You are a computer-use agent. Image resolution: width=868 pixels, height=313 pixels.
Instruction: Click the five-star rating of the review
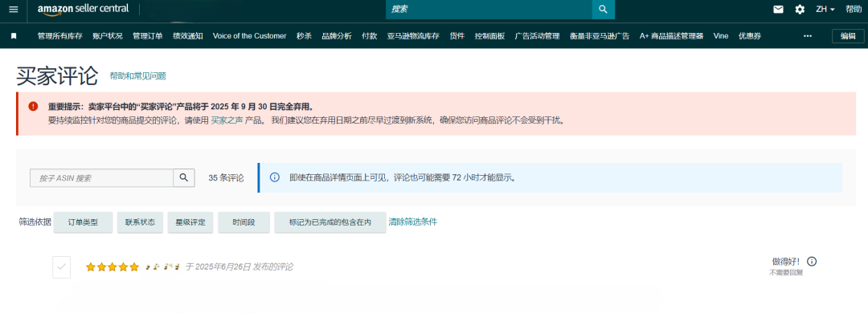click(x=113, y=267)
